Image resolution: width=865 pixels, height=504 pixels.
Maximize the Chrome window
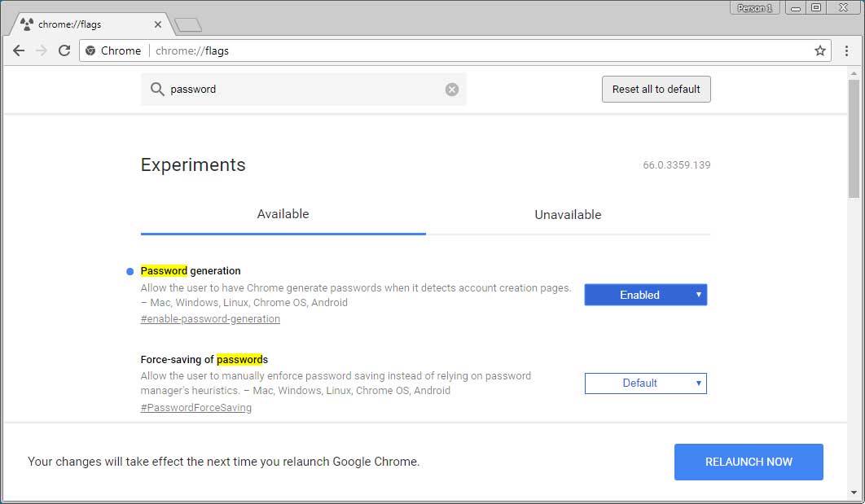tap(816, 7)
